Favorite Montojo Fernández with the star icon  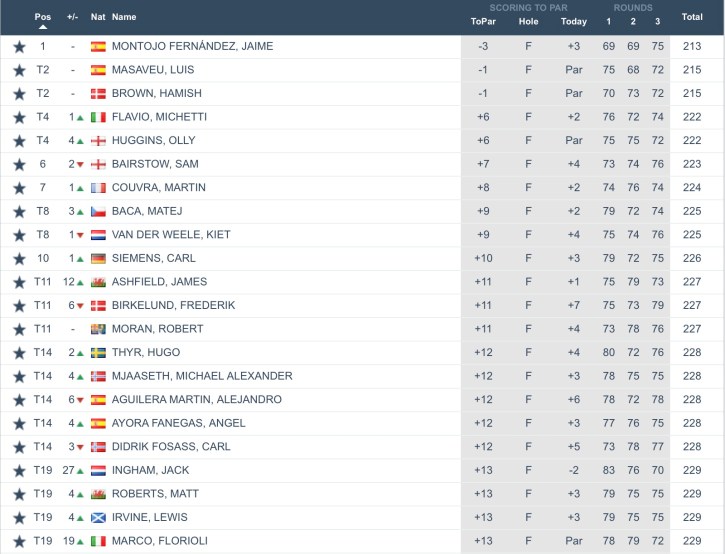[19, 47]
